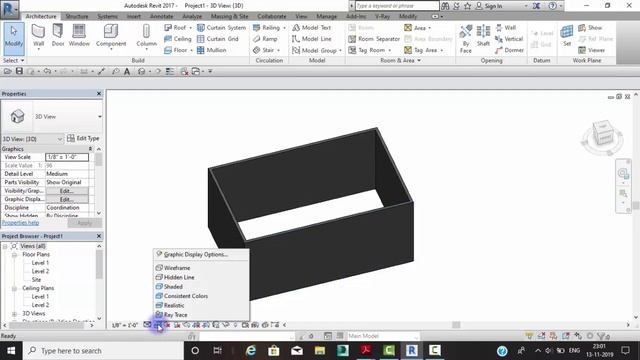Open the Select panel dropdown

[13, 60]
